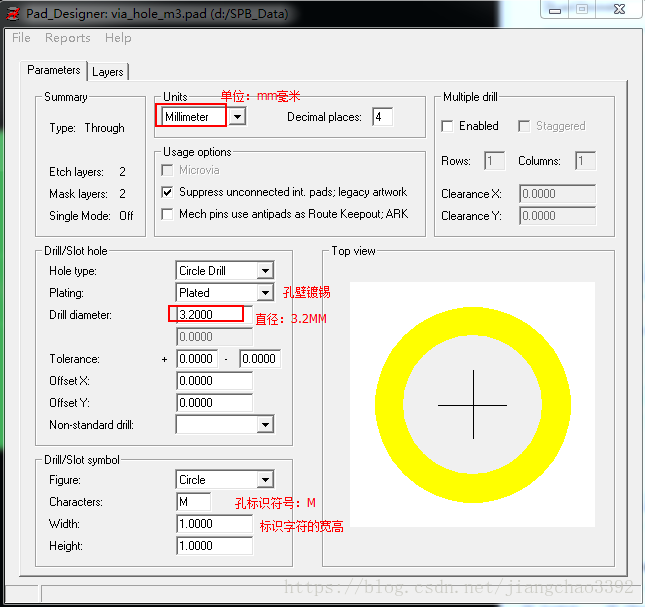The width and height of the screenshot is (645, 607).
Task: Edit the negative Tolerance field
Action: [x=260, y=359]
